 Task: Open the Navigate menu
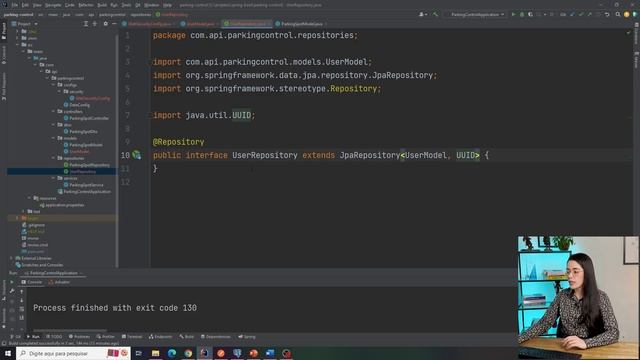[x=53, y=5]
